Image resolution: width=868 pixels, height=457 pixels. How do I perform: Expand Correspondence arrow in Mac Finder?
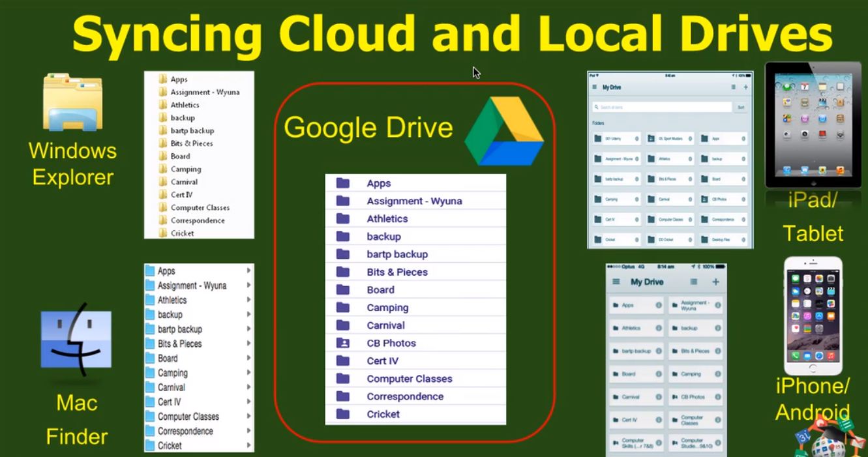click(248, 431)
